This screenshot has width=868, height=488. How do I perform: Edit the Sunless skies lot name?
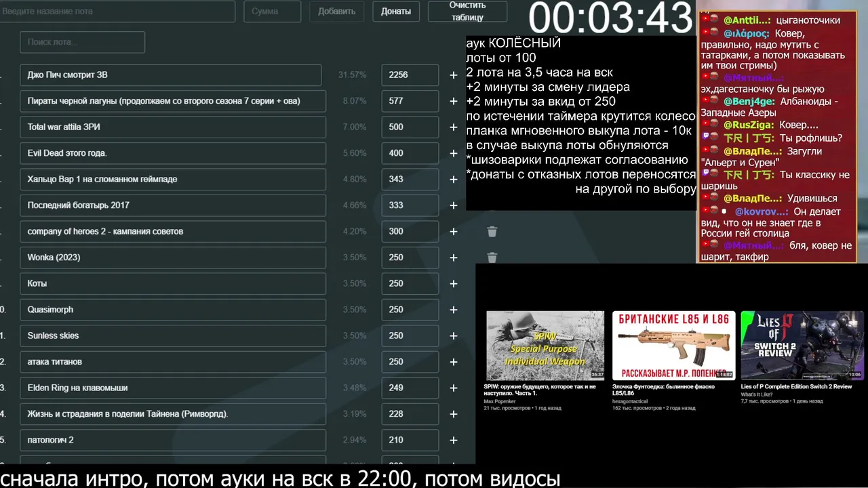pyautogui.click(x=172, y=336)
